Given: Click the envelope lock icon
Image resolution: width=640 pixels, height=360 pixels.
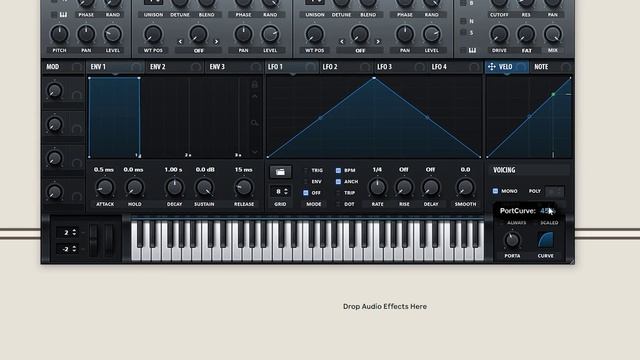Looking at the screenshot, I should [x=255, y=84].
